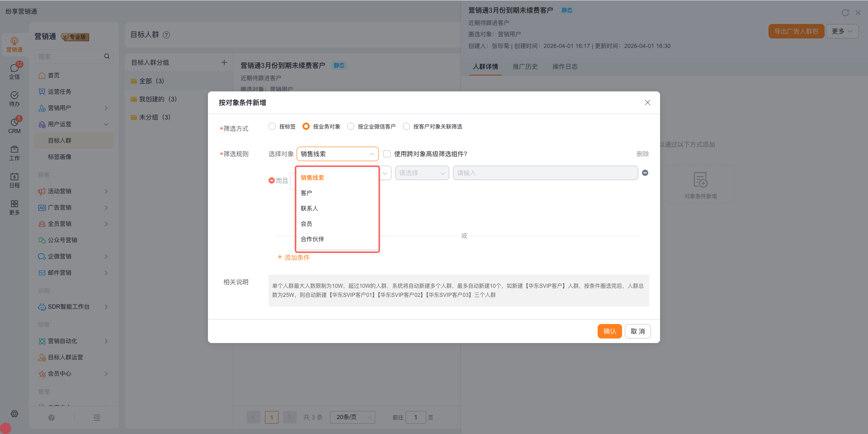Select the 按企业微信客户 radio option

tap(351, 126)
